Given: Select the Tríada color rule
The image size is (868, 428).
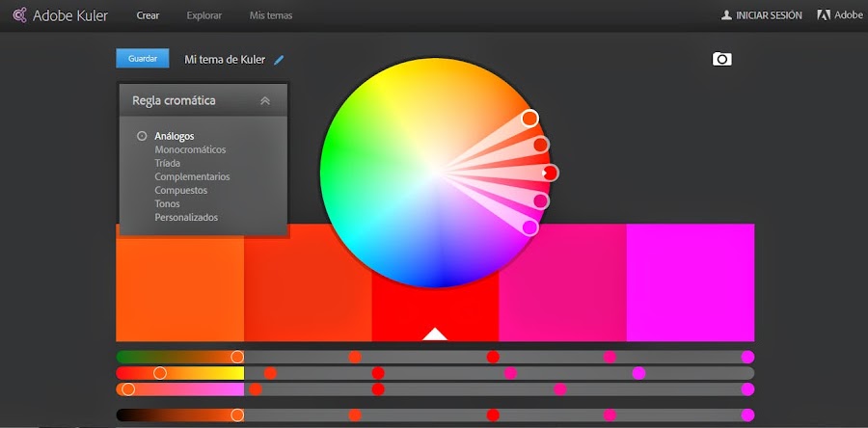Looking at the screenshot, I should [x=167, y=163].
